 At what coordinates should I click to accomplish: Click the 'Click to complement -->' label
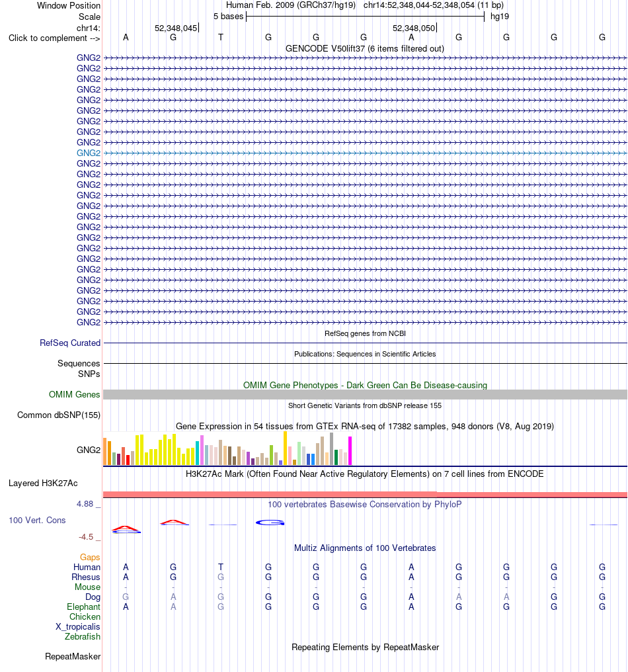click(x=54, y=38)
